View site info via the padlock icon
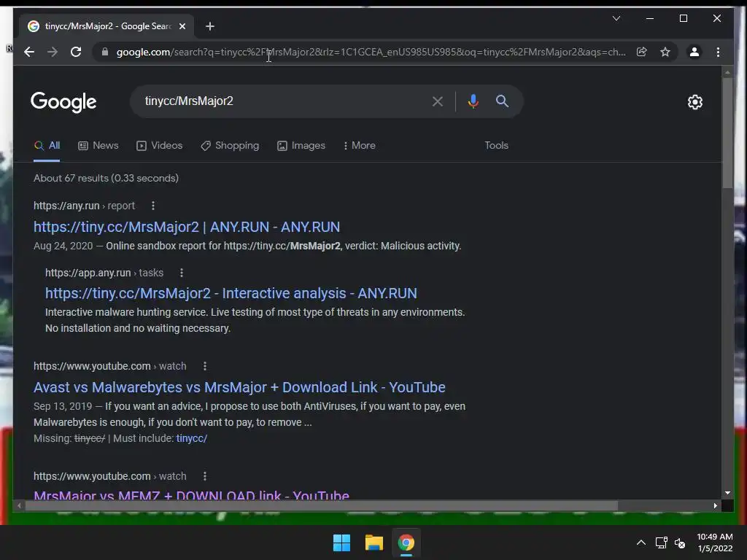 click(105, 52)
